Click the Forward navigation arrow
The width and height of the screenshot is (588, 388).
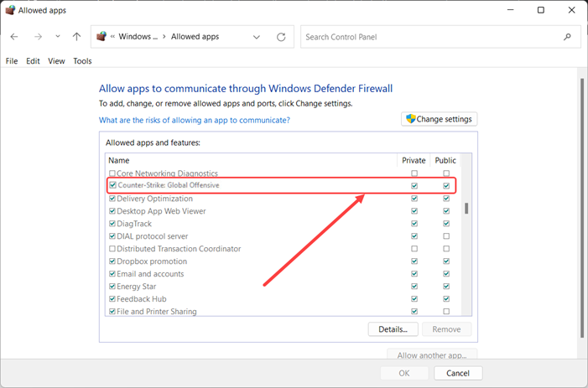(x=38, y=37)
